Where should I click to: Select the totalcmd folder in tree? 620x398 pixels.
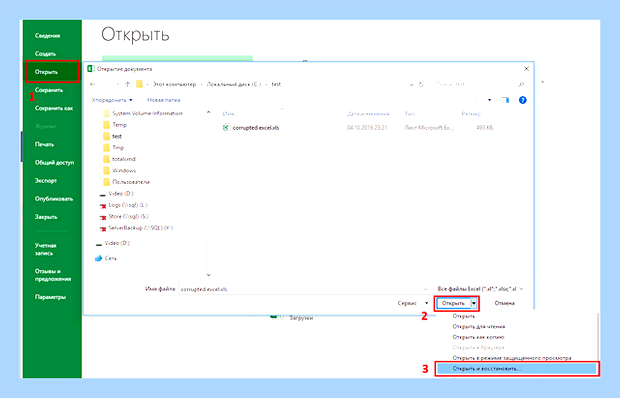(119, 159)
